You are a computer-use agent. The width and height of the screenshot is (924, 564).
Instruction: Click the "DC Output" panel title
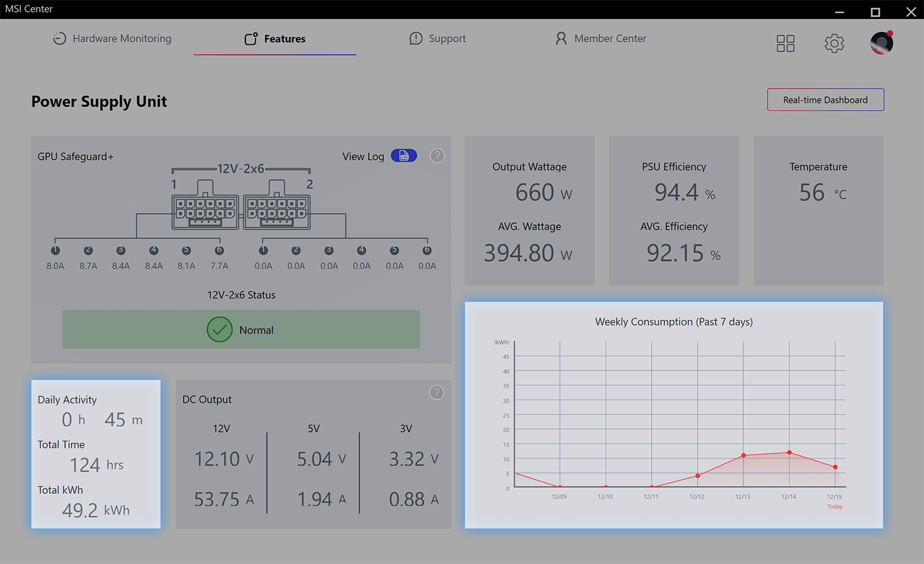(207, 399)
